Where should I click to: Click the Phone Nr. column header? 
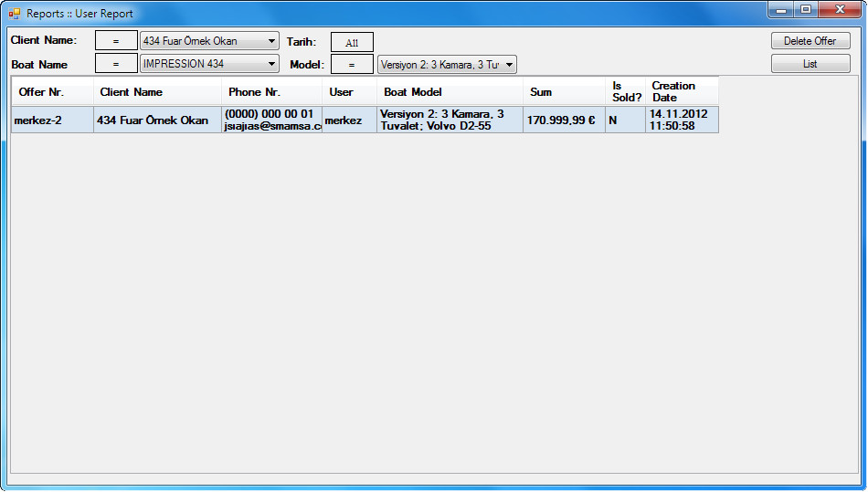pyautogui.click(x=271, y=92)
